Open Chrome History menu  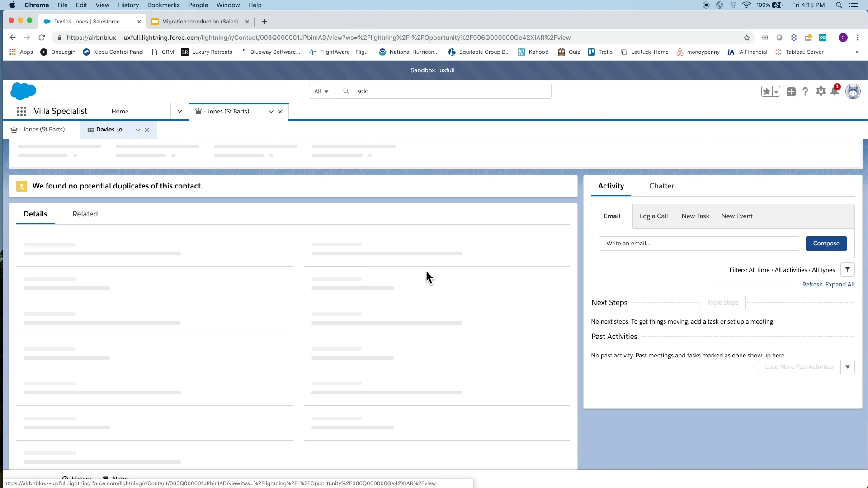[128, 5]
